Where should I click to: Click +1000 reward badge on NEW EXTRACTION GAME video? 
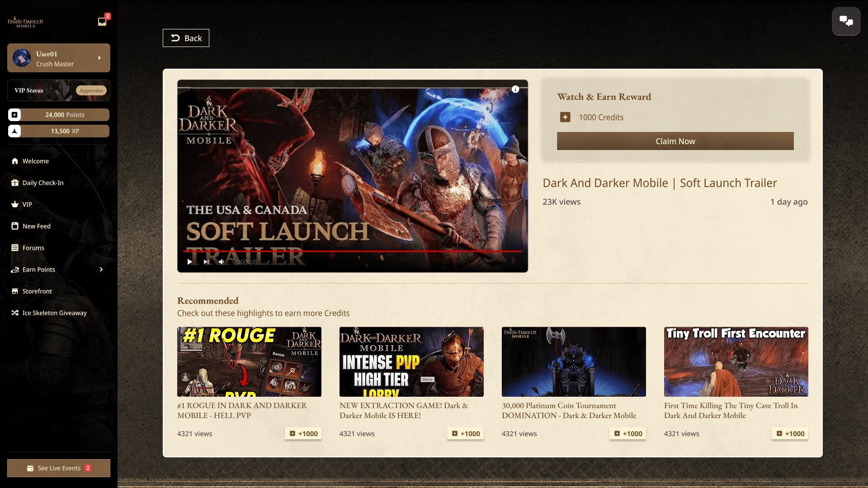pyautogui.click(x=466, y=434)
